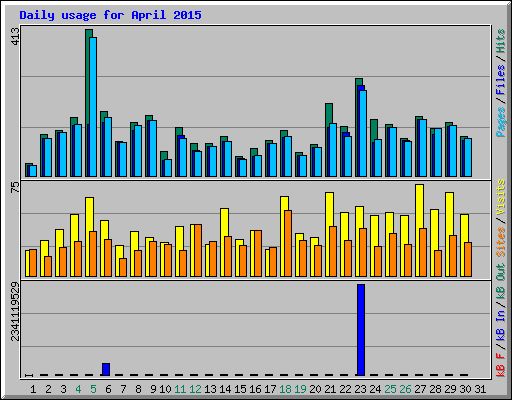Click day 18 weekend label on axis
This screenshot has height=400, width=512.
285,389
